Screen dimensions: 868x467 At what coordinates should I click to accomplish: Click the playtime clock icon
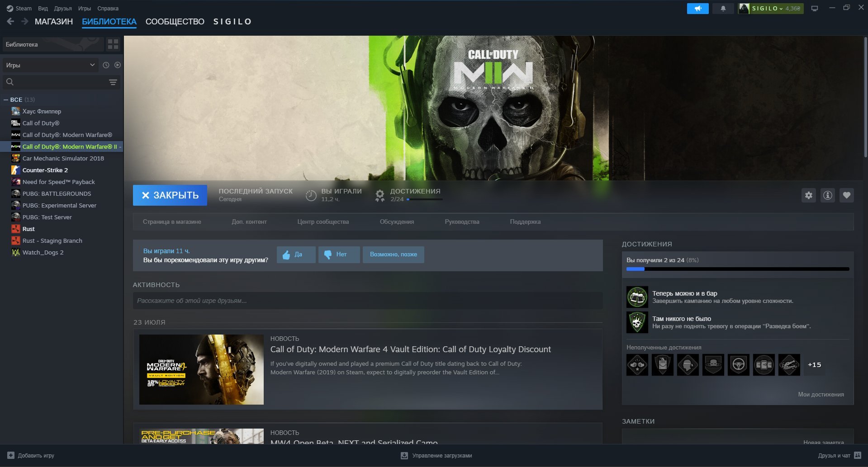(x=311, y=195)
